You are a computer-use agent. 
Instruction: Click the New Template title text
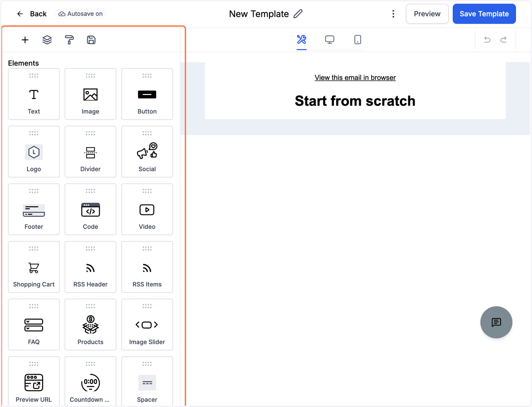[x=259, y=14]
